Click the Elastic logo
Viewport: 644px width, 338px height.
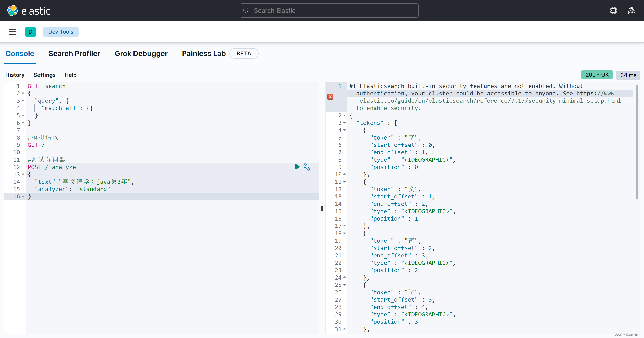point(29,11)
